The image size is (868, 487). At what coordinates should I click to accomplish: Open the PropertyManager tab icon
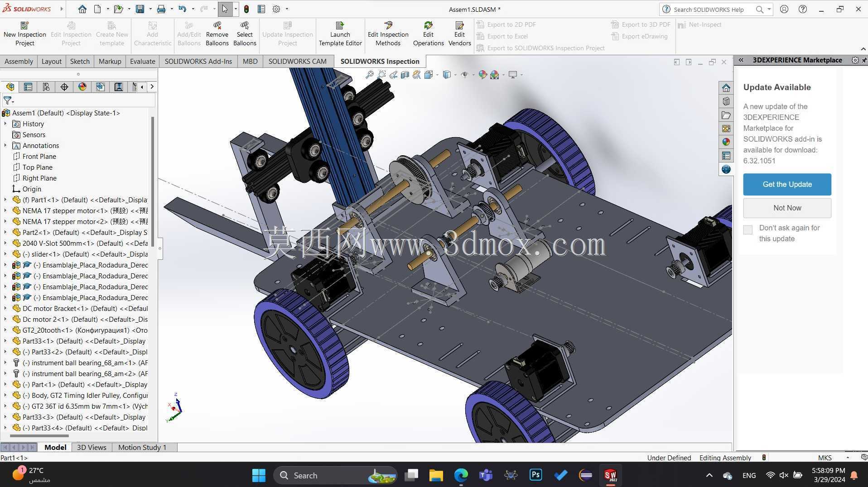pos(28,87)
